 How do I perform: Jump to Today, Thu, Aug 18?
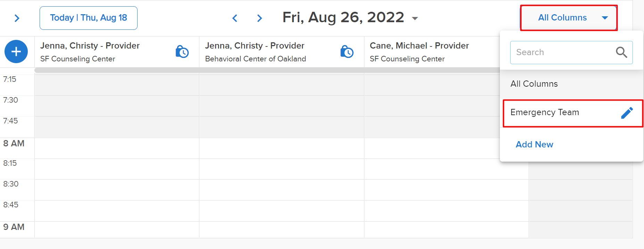coord(89,18)
